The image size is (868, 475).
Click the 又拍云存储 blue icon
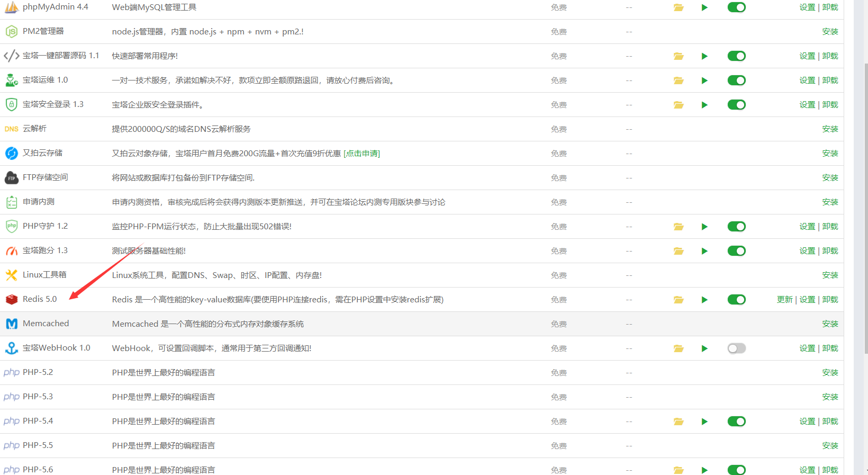[12, 153]
